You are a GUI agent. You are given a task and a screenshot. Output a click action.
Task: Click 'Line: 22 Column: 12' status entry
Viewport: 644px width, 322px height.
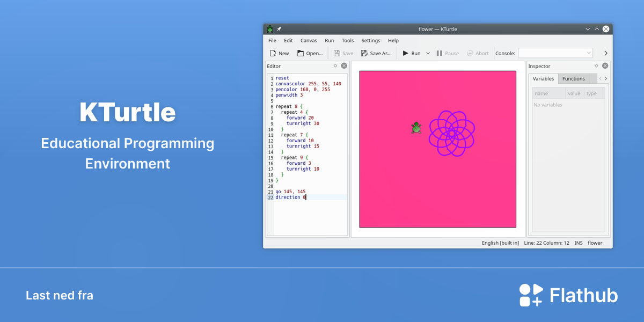coord(546,243)
